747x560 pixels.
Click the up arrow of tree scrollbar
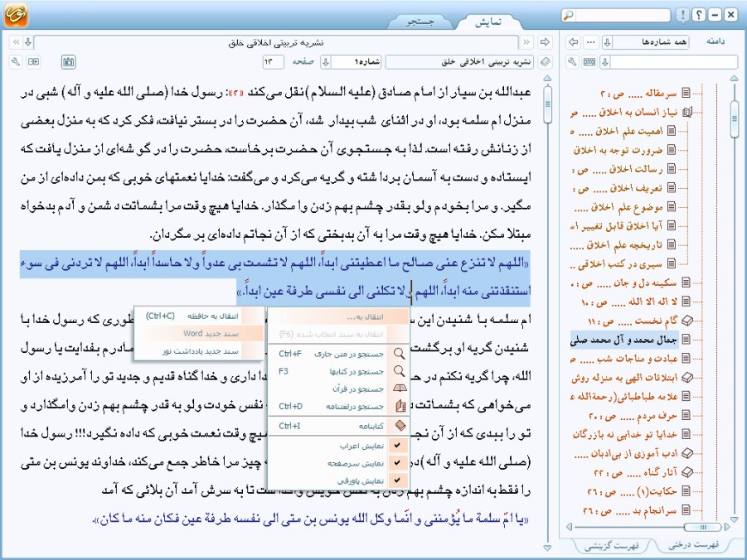(x=734, y=79)
